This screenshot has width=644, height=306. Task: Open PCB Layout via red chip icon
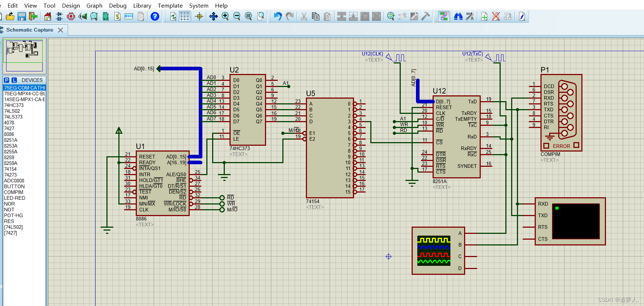pos(71,16)
